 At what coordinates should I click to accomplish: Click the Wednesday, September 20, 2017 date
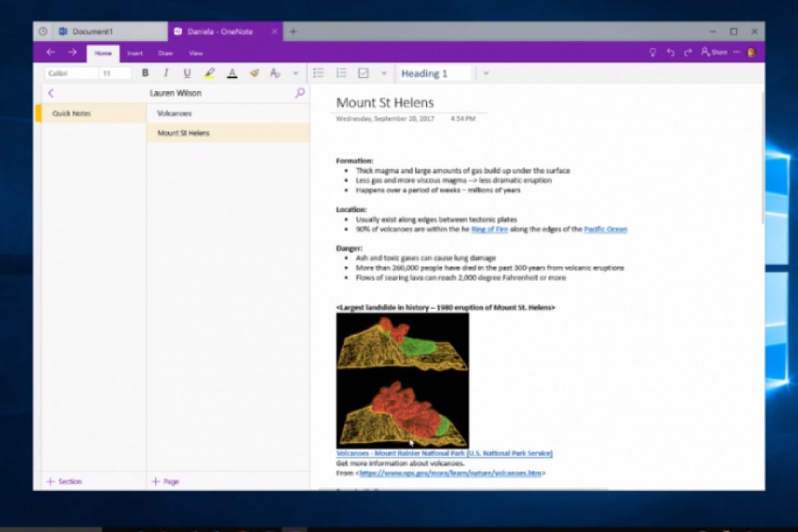point(385,119)
